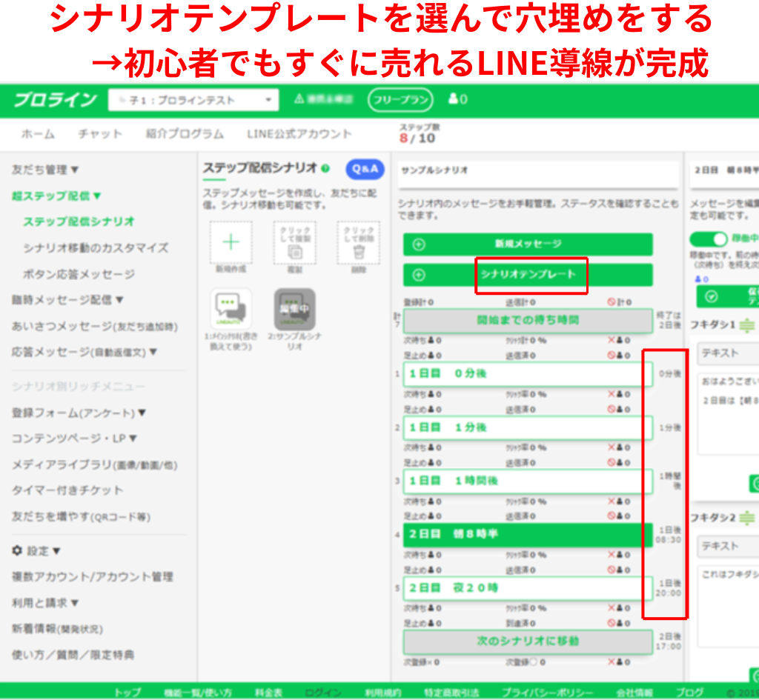Open the account selector プロラインテスト dropdown
This screenshot has width=759, height=700.
(193, 100)
